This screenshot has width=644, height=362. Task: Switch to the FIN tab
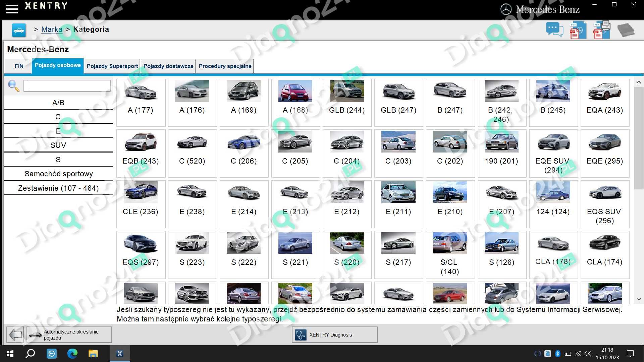tap(19, 66)
